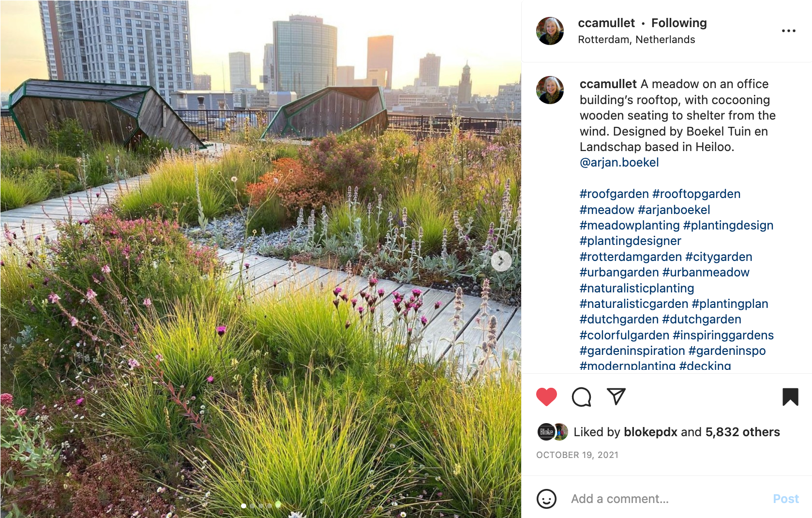
Task: Click liker avatars beside Liked by
Action: coord(553,432)
